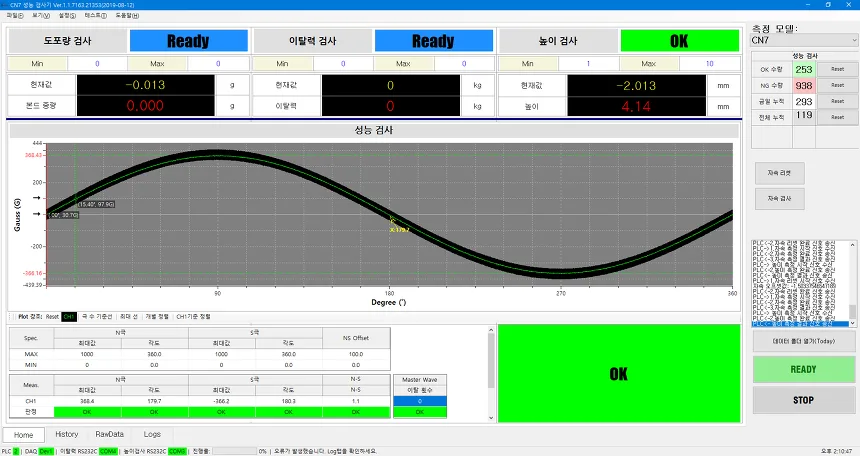Screen dimensions: 860x456
Task: Open the 테스트(T) menu
Action: (x=95, y=15)
